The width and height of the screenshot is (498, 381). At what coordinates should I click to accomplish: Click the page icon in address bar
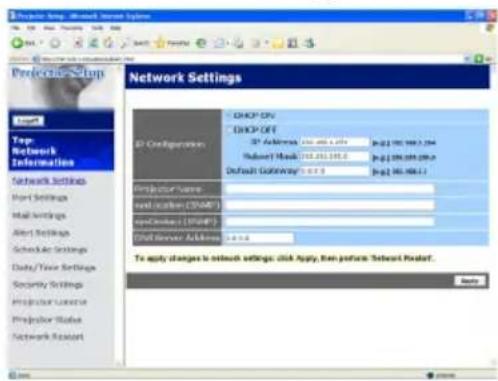tap(36, 59)
